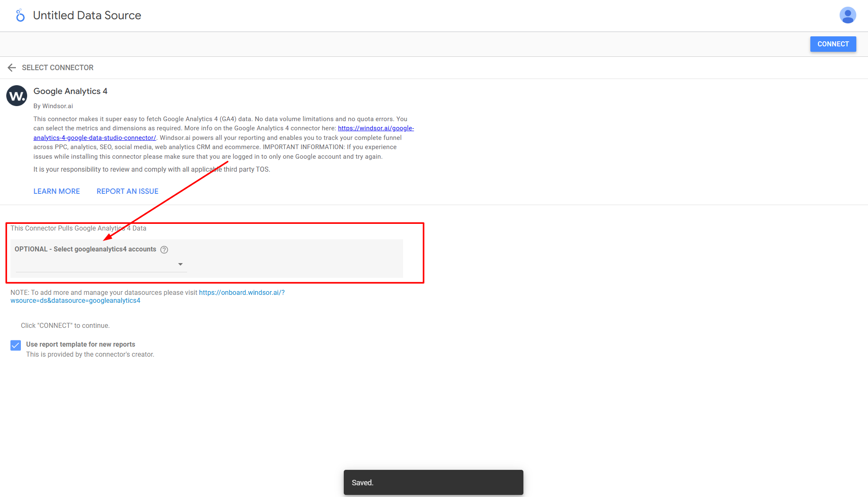Screen dimensions: 868x497
Task: Click the third party TOS responsibility sentence
Action: pos(152,169)
